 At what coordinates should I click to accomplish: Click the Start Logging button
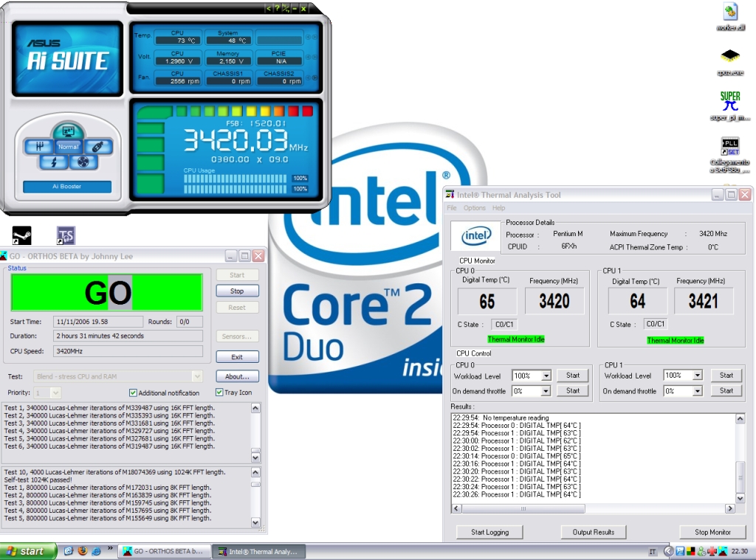tap(489, 532)
